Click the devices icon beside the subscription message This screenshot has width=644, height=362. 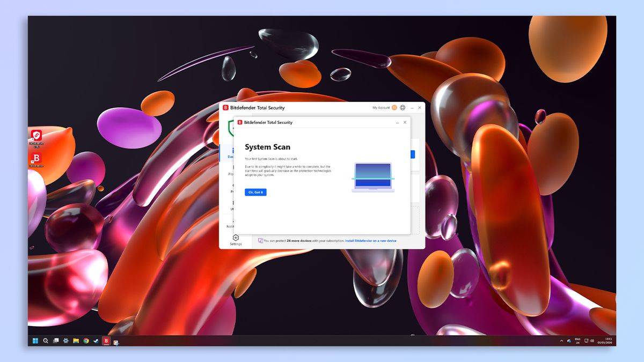[260, 241]
